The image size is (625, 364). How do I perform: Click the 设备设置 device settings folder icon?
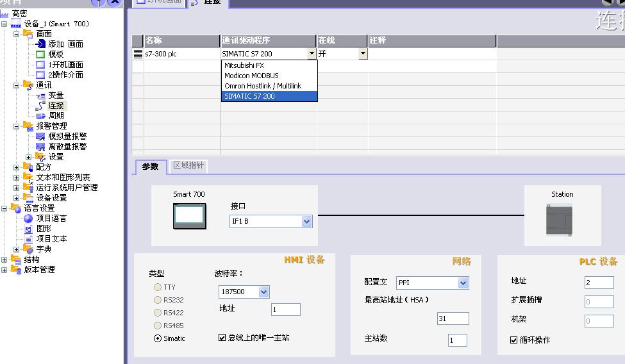click(x=28, y=198)
